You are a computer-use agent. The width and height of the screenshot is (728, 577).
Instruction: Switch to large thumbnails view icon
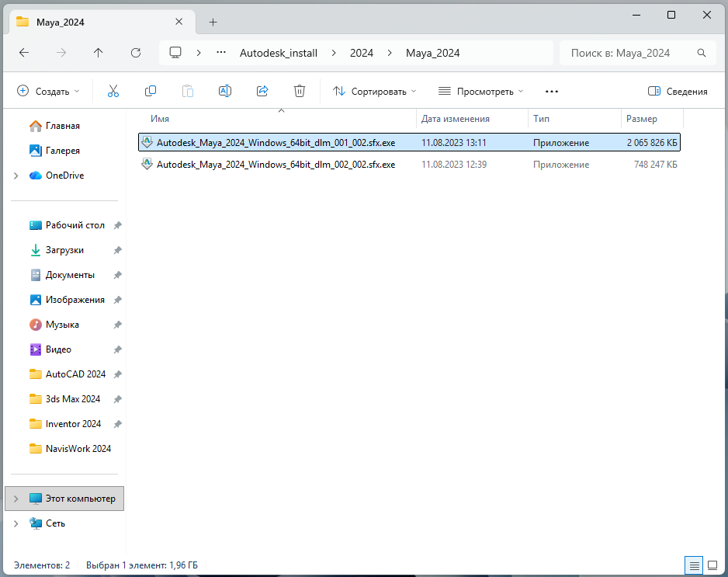(712, 565)
